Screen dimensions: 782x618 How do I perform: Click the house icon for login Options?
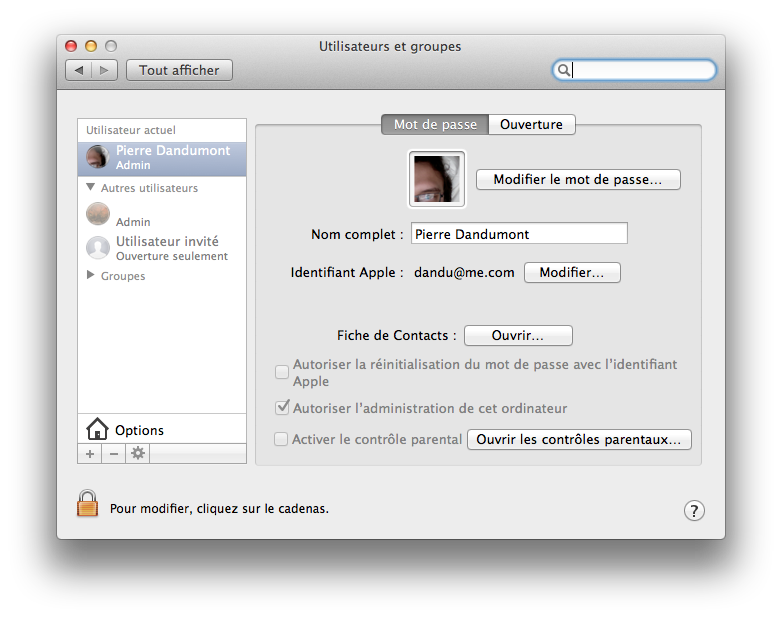pos(97,430)
